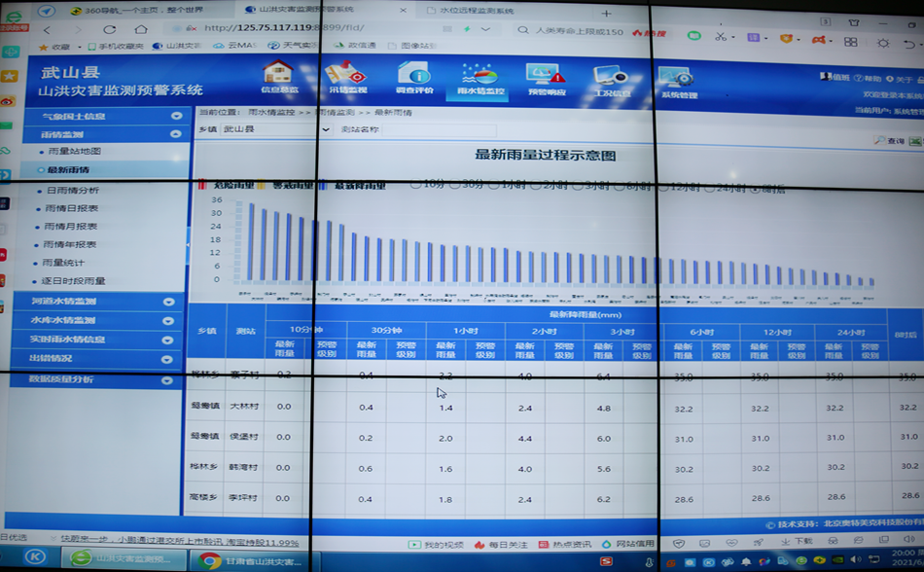The height and width of the screenshot is (572, 924).
Task: Open 日雨情分析 in the sidebar
Action: (73, 191)
